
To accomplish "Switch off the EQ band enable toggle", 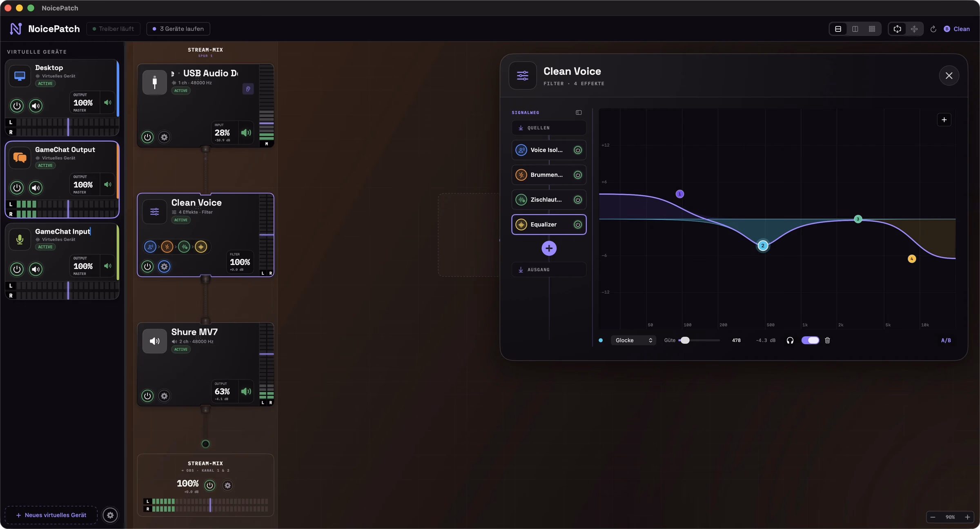I will click(810, 340).
